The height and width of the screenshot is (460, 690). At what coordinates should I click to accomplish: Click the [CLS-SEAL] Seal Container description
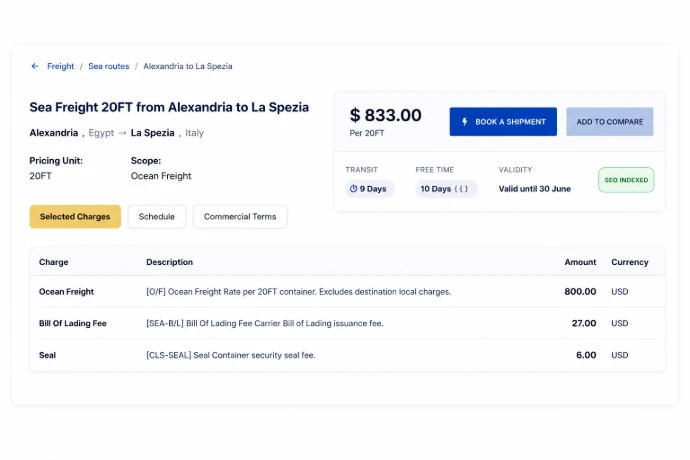(x=231, y=355)
